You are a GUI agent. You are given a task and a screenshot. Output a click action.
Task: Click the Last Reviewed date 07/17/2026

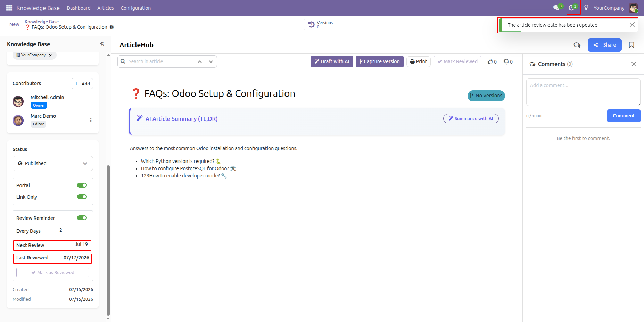[76, 258]
